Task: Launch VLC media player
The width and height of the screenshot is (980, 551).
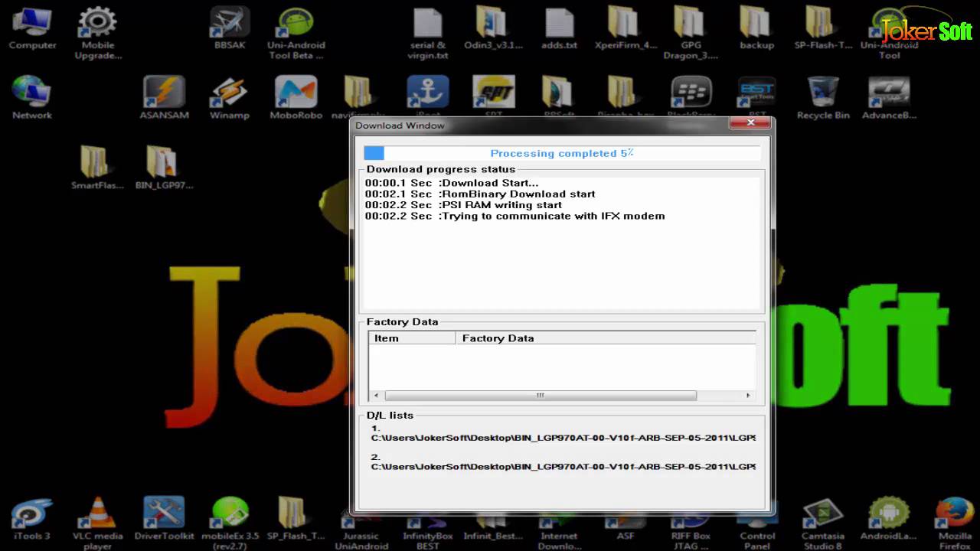Action: 98,523
